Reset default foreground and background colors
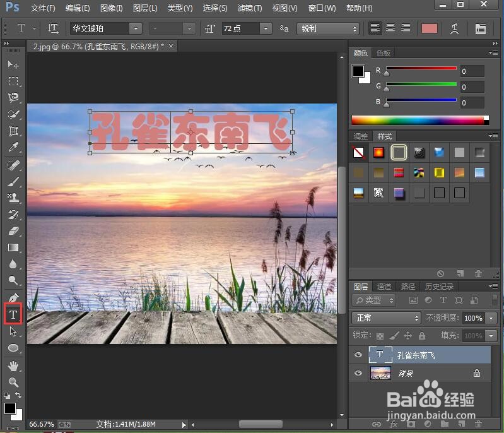Viewport: 504px width, 433px height. point(7,395)
